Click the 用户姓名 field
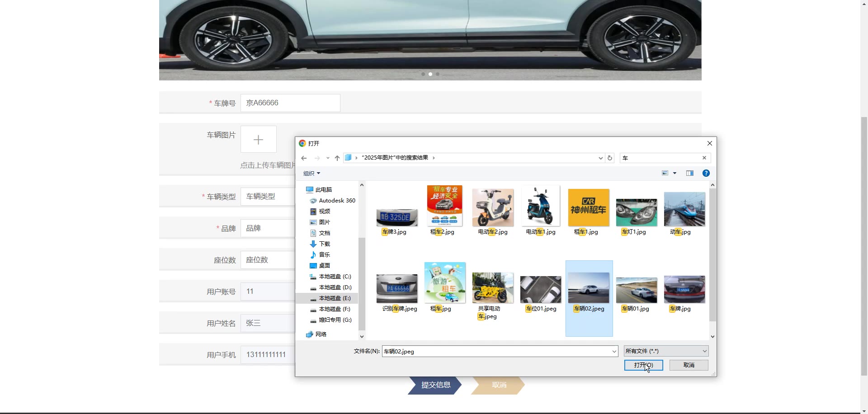The width and height of the screenshot is (868, 414). pyautogui.click(x=268, y=323)
